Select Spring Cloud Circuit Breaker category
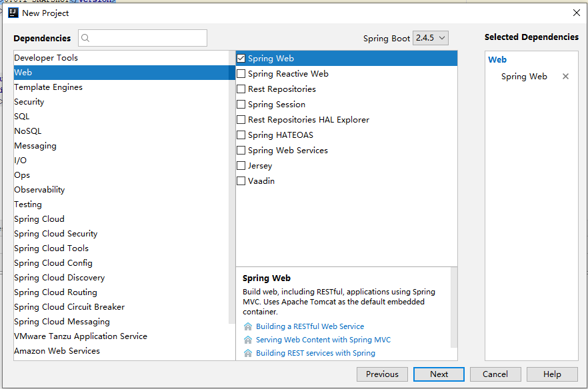This screenshot has width=588, height=389. coord(121,306)
